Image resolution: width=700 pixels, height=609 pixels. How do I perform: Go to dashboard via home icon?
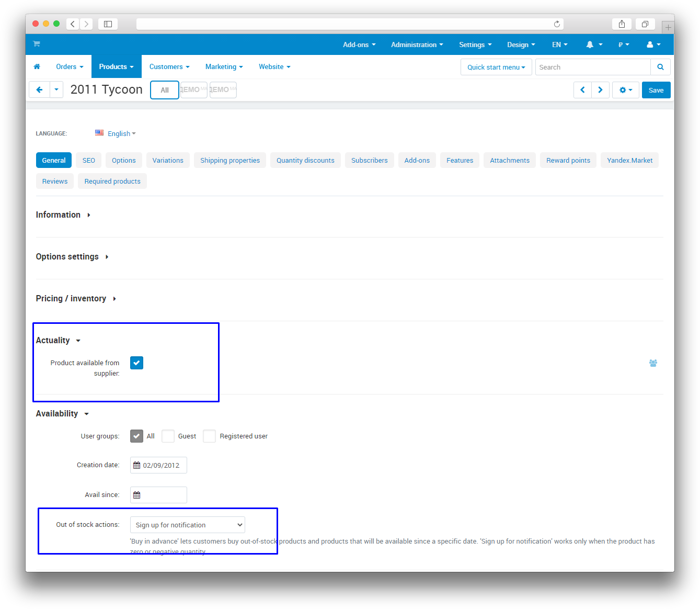pyautogui.click(x=37, y=67)
